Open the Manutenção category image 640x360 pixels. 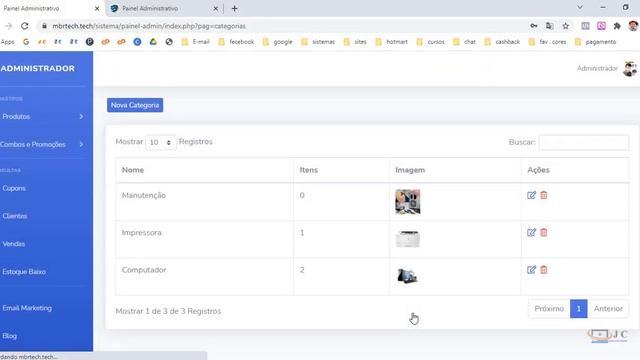pos(407,202)
